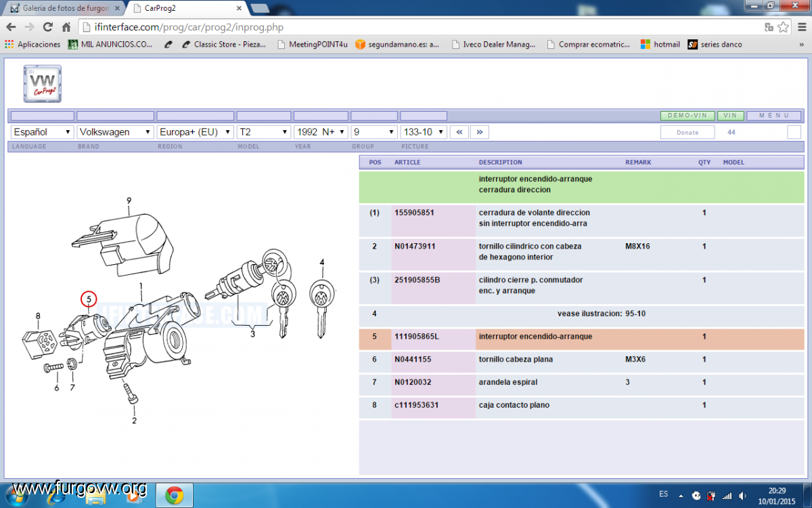Image resolution: width=812 pixels, height=508 pixels.
Task: Select article number N0120032
Action: coord(411,382)
